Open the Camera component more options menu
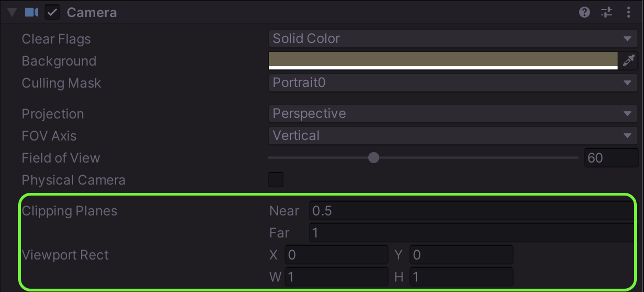This screenshot has width=644, height=292. [x=629, y=12]
